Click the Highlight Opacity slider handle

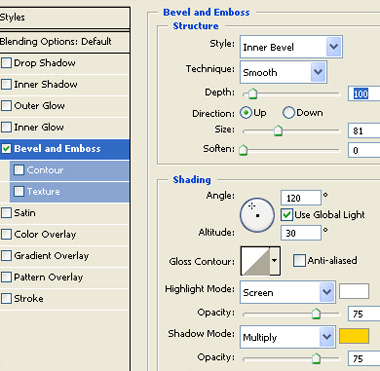(316, 313)
